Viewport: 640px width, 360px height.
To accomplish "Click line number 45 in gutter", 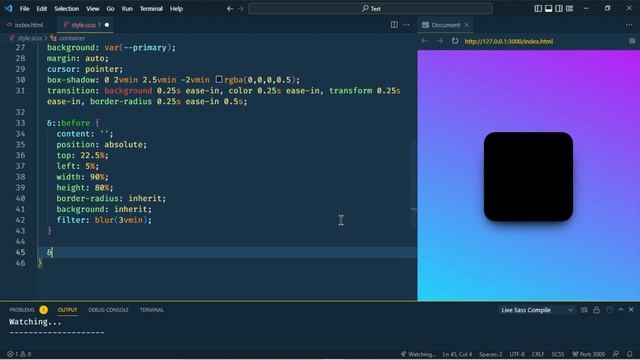I will pos(20,252).
